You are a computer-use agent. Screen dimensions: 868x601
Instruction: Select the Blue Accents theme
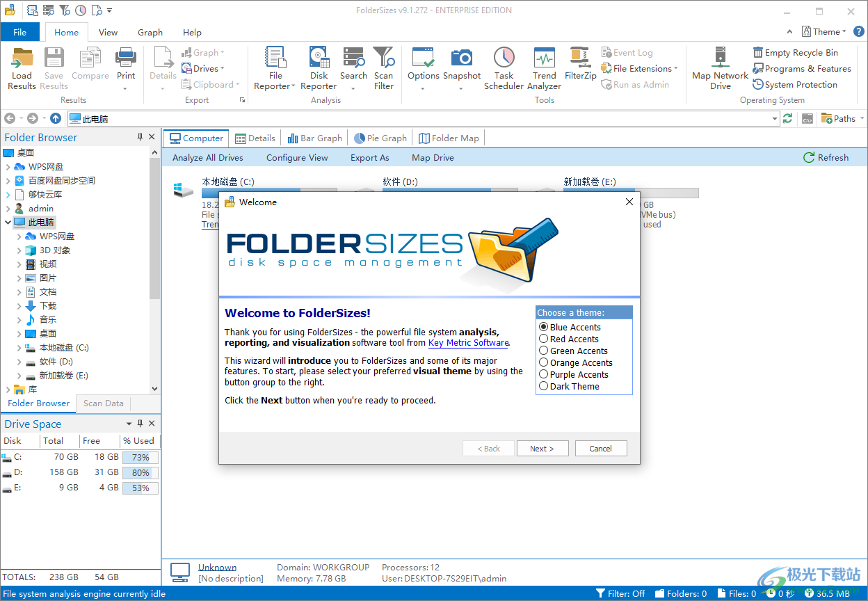[x=570, y=327]
